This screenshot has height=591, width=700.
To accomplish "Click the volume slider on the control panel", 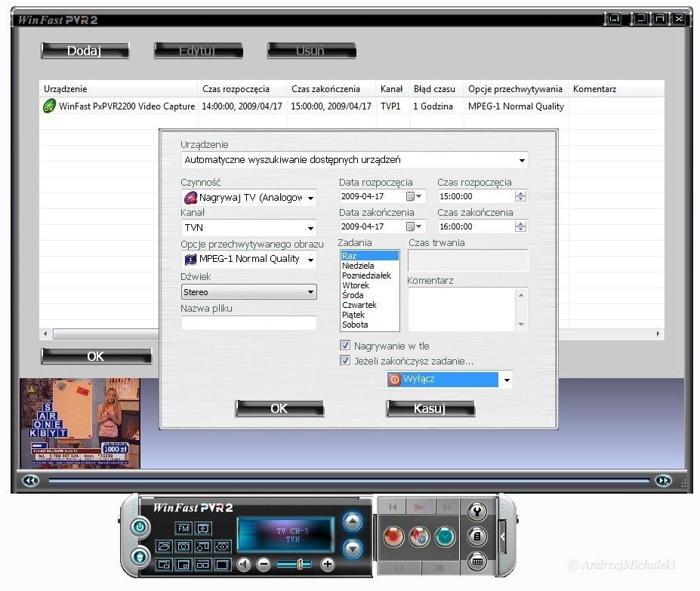I will 294,565.
